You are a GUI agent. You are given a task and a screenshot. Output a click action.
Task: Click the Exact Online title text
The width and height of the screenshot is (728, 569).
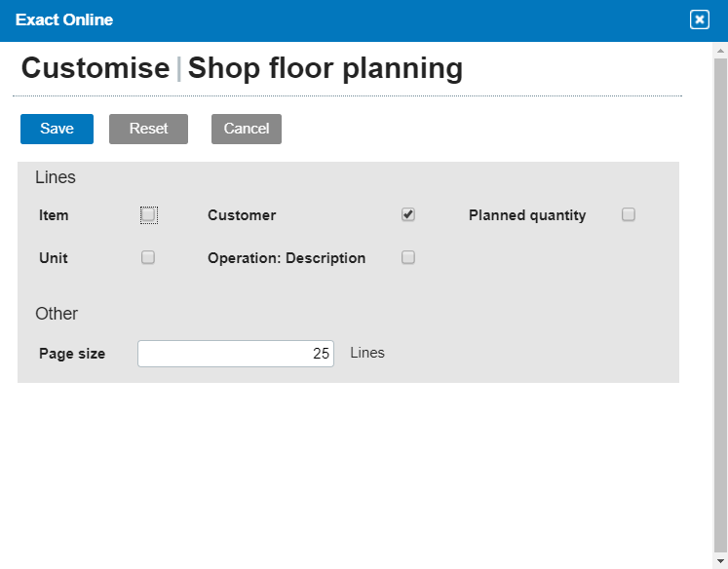pyautogui.click(x=64, y=19)
